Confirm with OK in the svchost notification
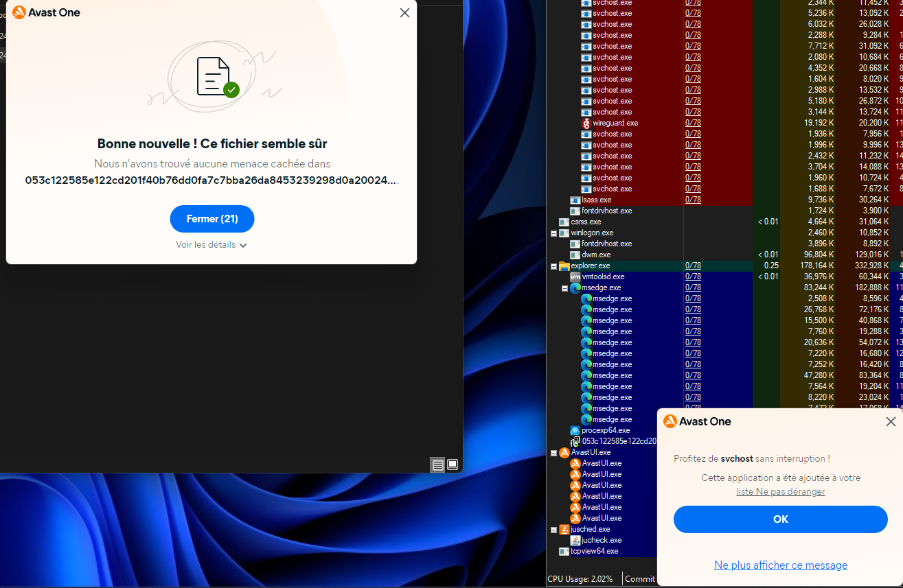 click(x=781, y=519)
